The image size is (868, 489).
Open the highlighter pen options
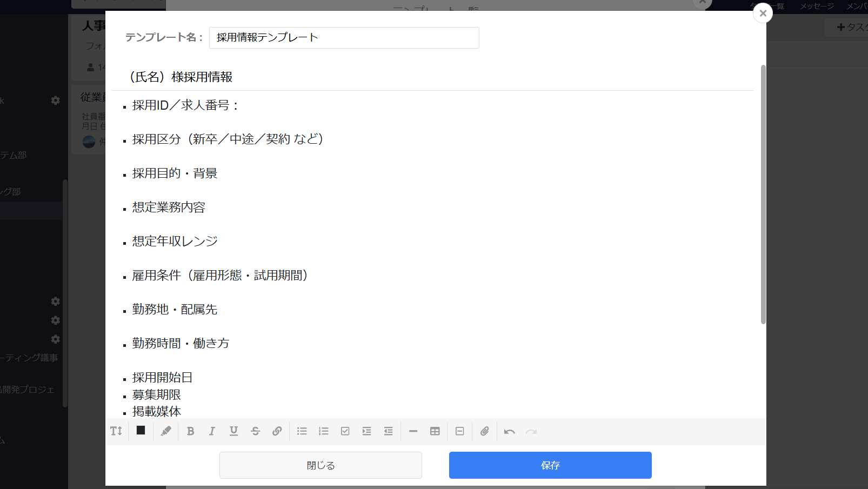165,431
